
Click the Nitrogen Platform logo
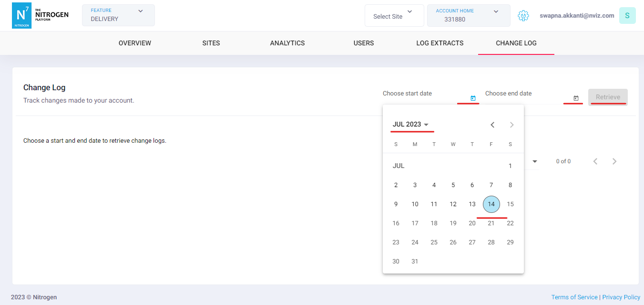pyautogui.click(x=40, y=16)
